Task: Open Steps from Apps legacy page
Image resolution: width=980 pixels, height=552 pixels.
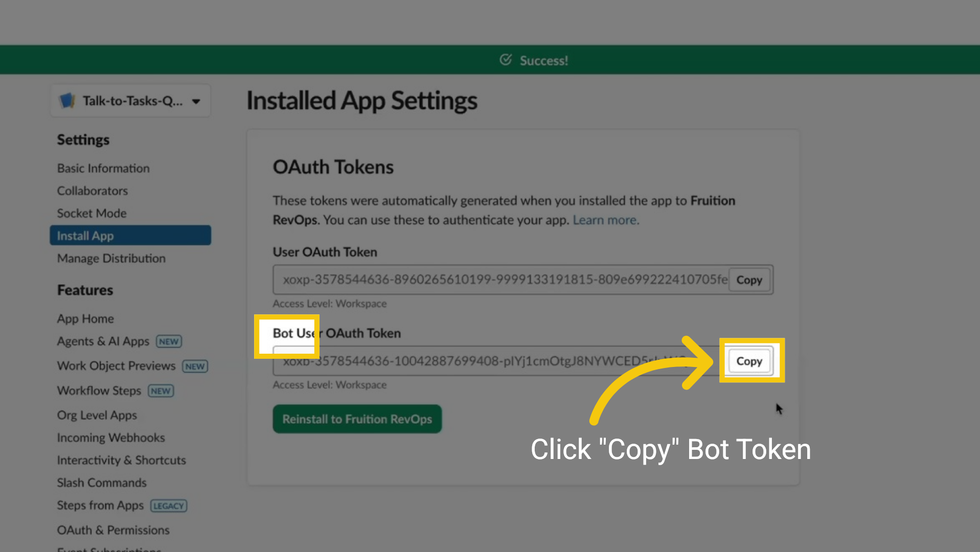Action: (x=100, y=505)
